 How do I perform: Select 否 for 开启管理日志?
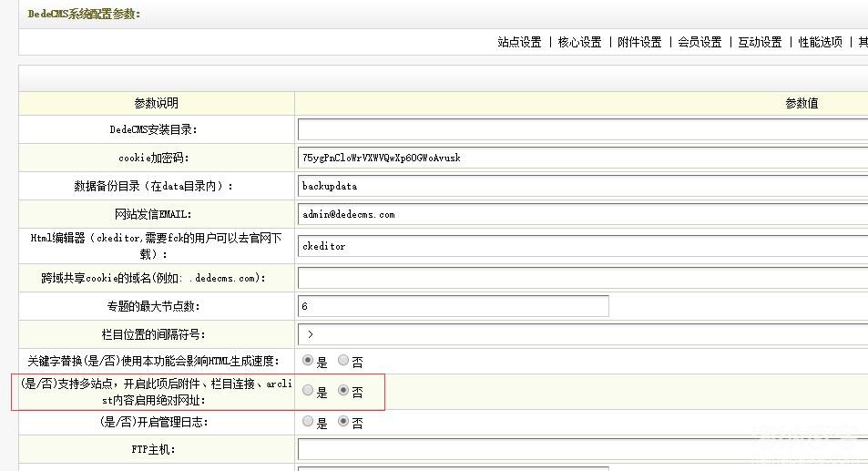point(343,421)
